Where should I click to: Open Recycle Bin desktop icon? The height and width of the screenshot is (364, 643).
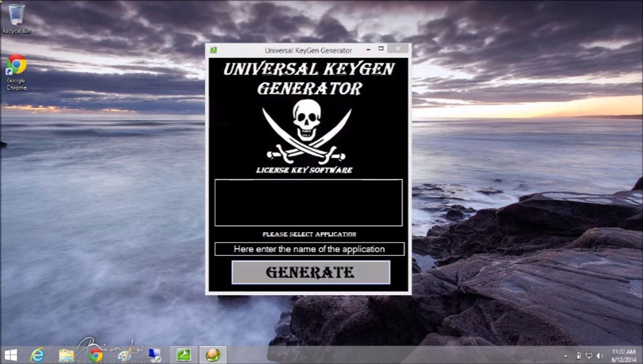(x=16, y=19)
